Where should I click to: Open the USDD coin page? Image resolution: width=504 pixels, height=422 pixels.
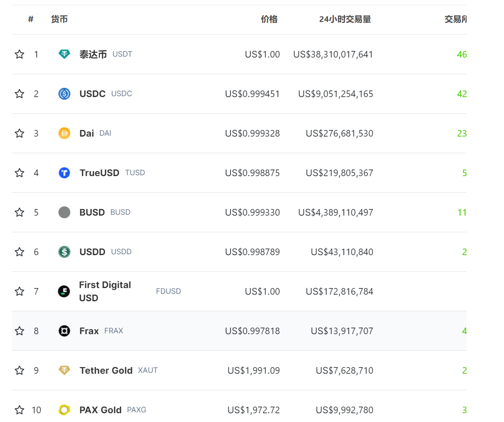(x=92, y=252)
